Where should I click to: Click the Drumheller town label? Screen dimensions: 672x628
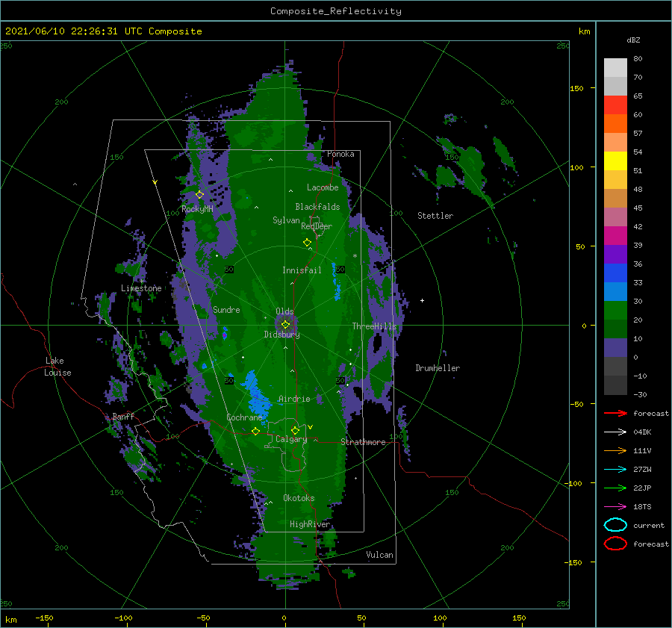[438, 368]
